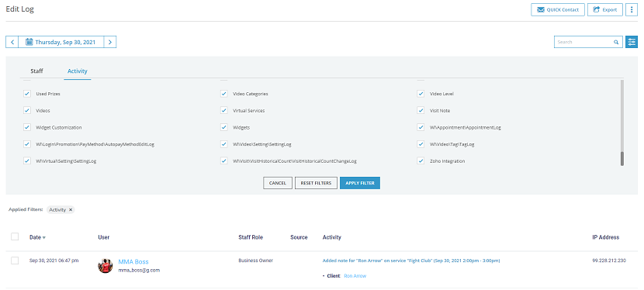The width and height of the screenshot is (644, 290).
Task: Click IP Address column header
Action: pos(605,237)
